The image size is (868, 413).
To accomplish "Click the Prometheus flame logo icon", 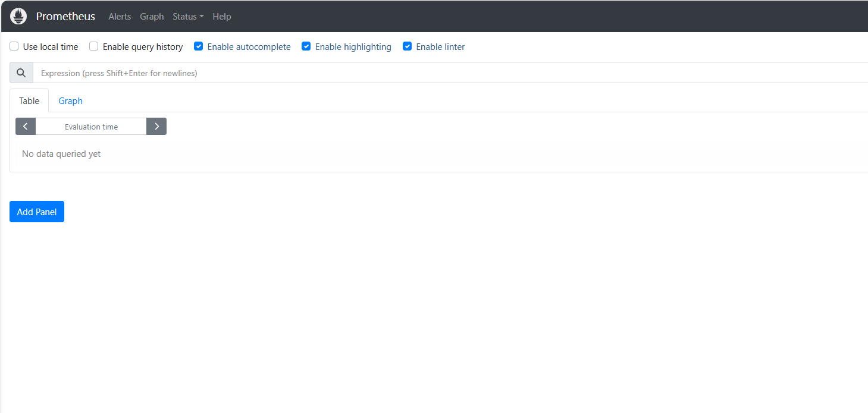I will point(18,17).
